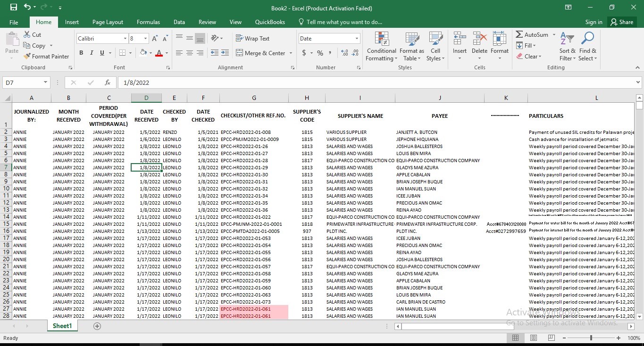
Task: Apply the borders button
Action: (122, 53)
